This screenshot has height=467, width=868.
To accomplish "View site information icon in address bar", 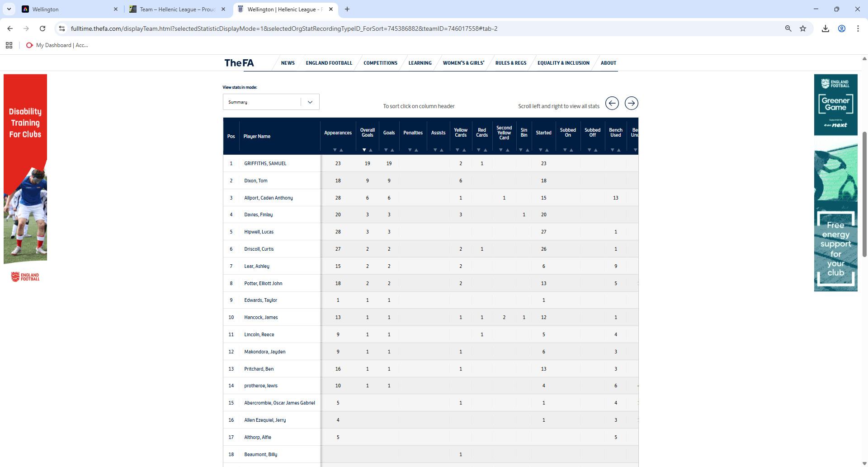I will pos(62,29).
